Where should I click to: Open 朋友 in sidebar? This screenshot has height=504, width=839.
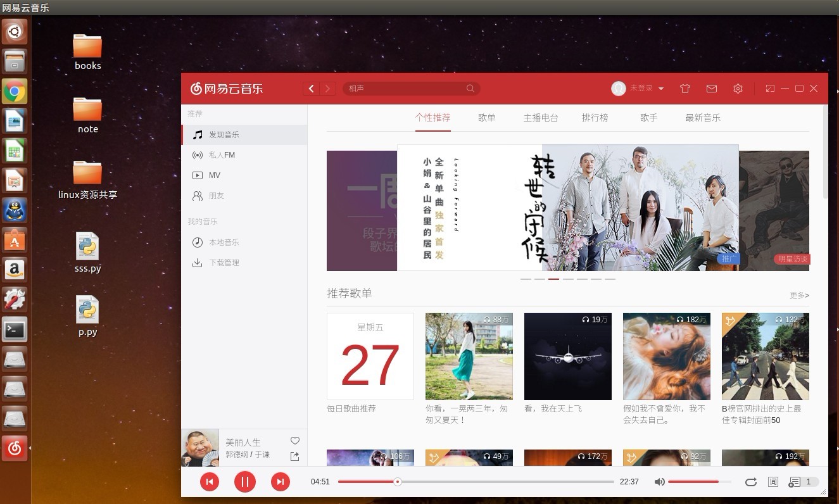244,196
